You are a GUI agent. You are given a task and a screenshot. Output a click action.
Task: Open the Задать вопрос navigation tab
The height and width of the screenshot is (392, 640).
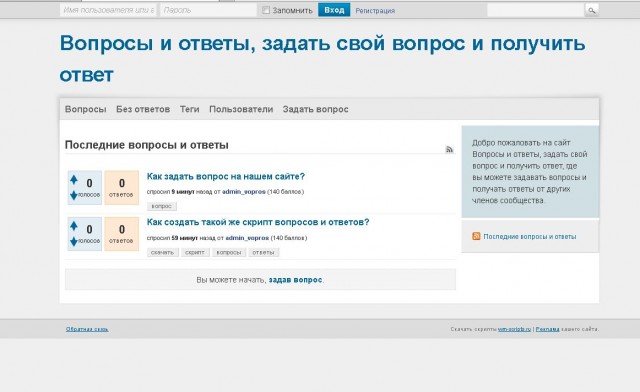click(316, 109)
